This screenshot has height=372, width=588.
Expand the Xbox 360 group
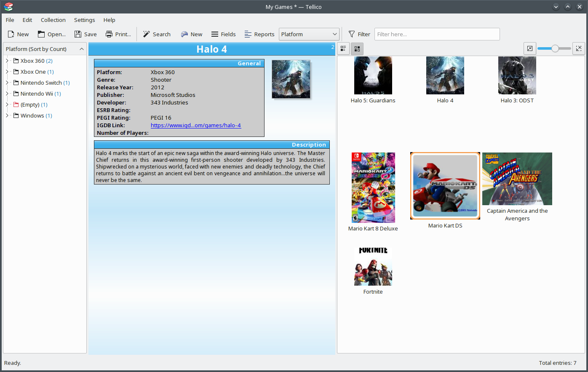7,61
